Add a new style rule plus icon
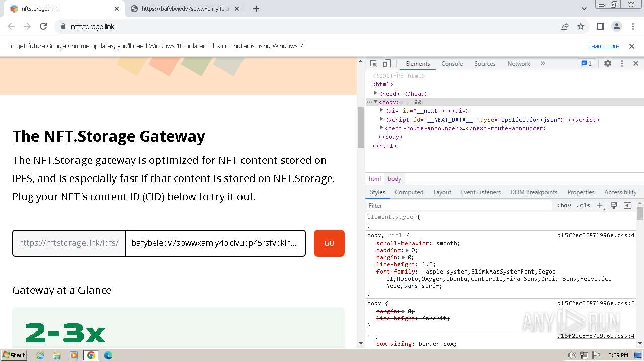The width and height of the screenshot is (644, 362). tap(600, 205)
